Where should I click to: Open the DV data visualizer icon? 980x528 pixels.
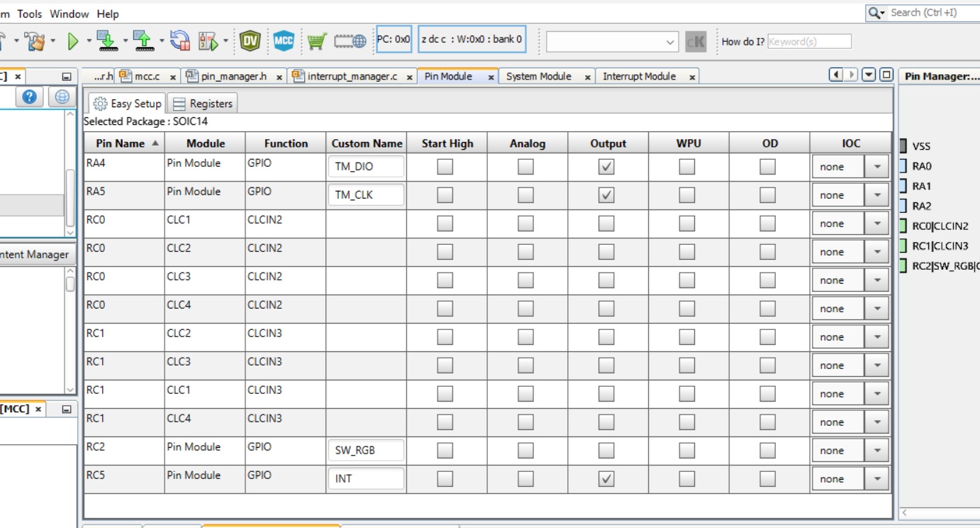pyautogui.click(x=250, y=41)
